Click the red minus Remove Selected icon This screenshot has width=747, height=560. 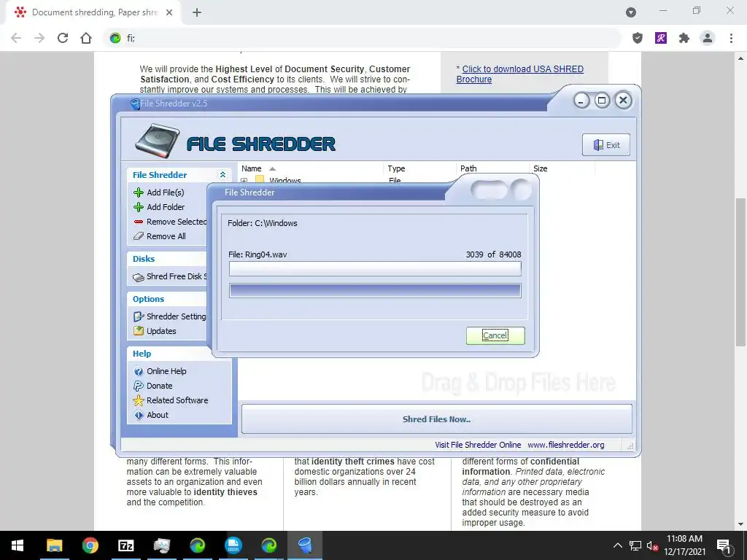tap(139, 222)
